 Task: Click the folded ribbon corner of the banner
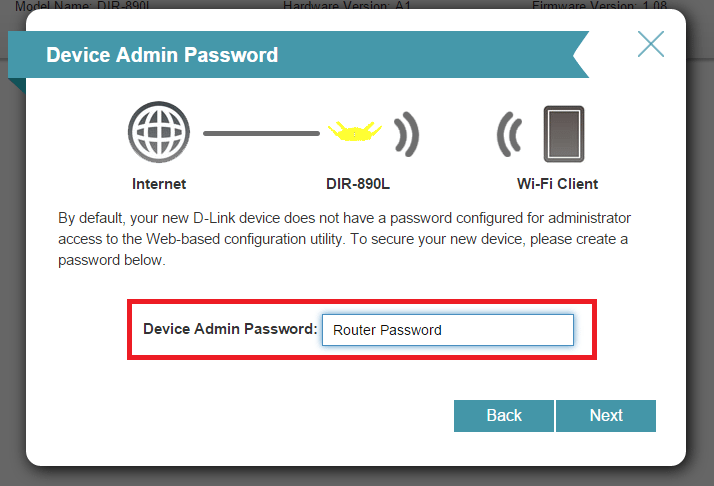(x=17, y=85)
